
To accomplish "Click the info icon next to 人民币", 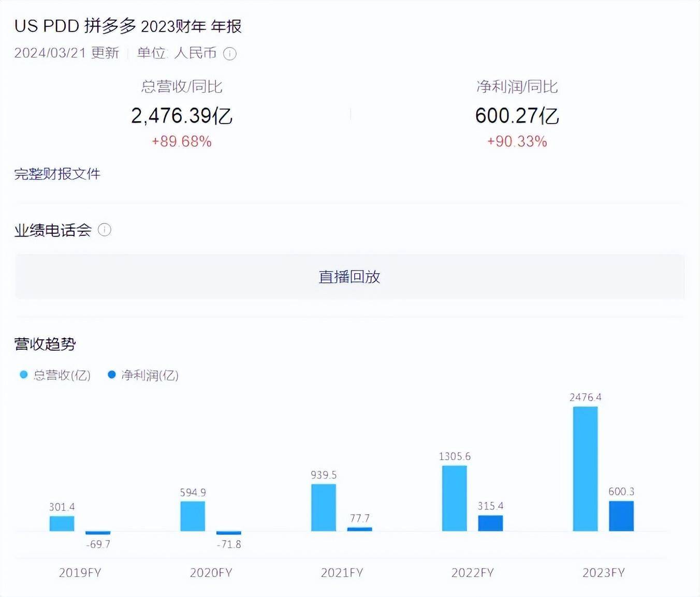I will point(230,53).
